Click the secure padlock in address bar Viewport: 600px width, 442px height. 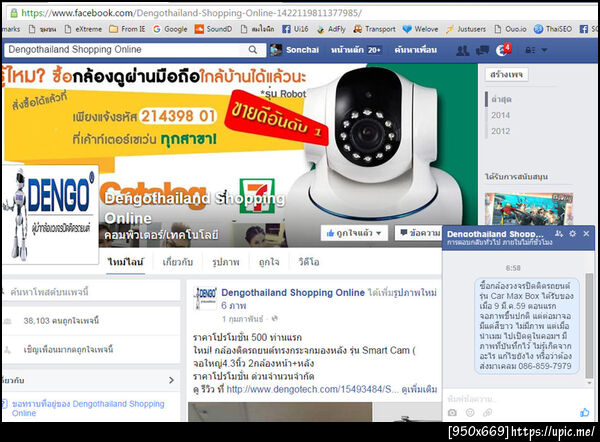tap(14, 13)
